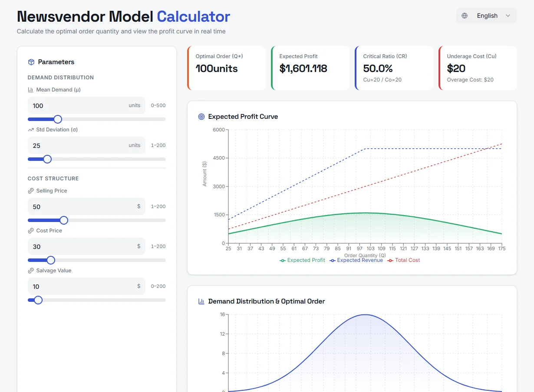534x392 pixels.
Task: Click the Optimal Order value "100units"
Action: click(x=217, y=69)
